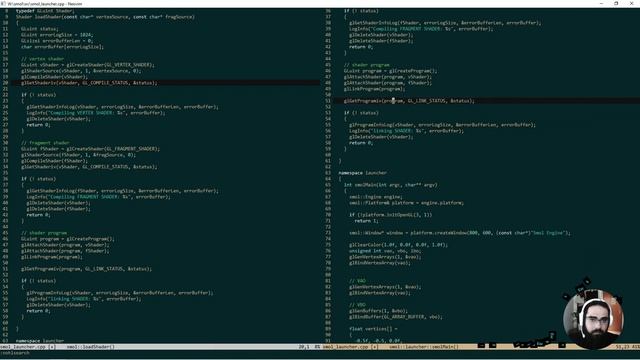Image resolution: width=640 pixels, height=360 pixels.
Task: Click right pane line 87 glBindBuffer(GL_ARRAY_BUFFER
Action: (396, 317)
